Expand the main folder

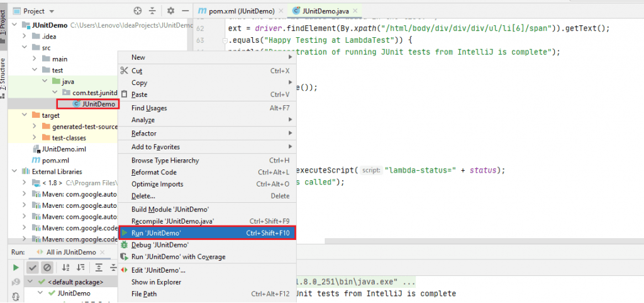coord(35,59)
